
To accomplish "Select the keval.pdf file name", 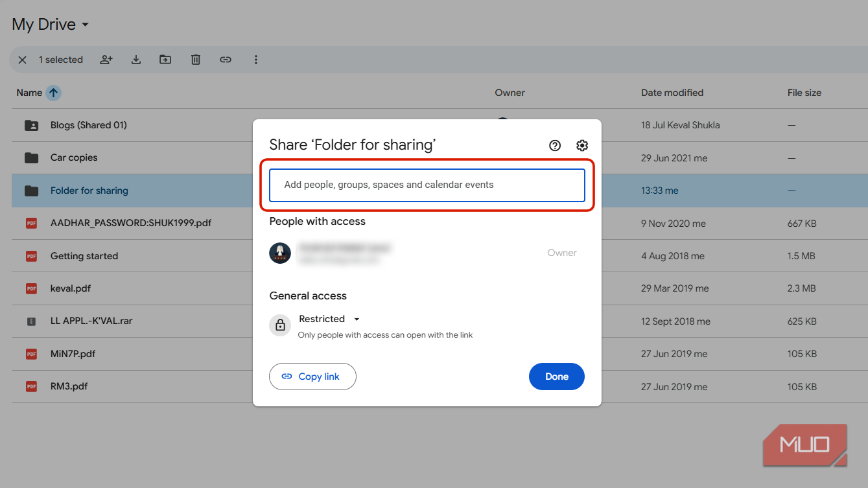I will click(71, 288).
